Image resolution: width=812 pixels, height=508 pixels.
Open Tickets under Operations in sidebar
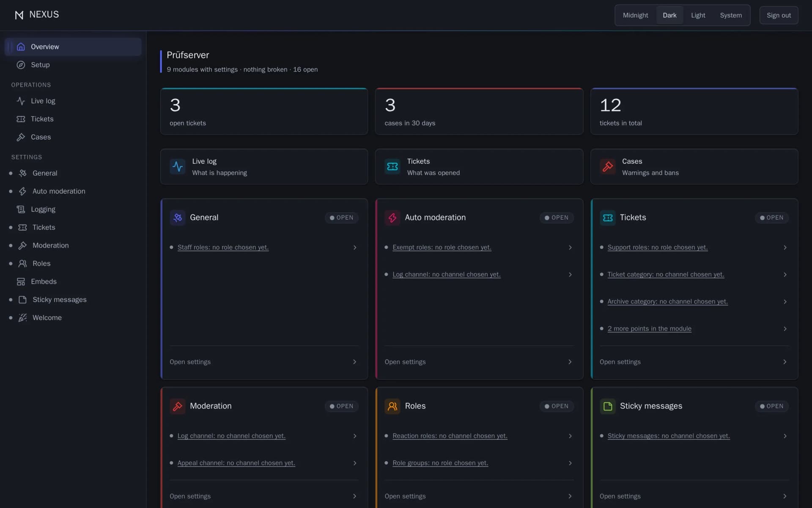point(73,119)
